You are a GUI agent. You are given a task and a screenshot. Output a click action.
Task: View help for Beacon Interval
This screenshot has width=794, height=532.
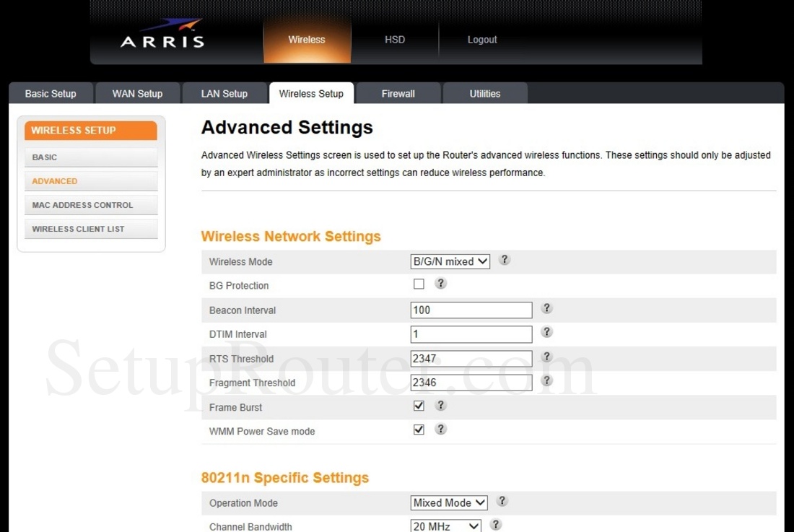point(546,308)
